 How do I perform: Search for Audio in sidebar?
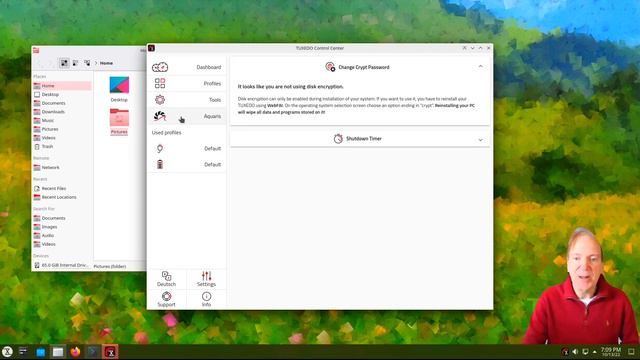pyautogui.click(x=62, y=236)
